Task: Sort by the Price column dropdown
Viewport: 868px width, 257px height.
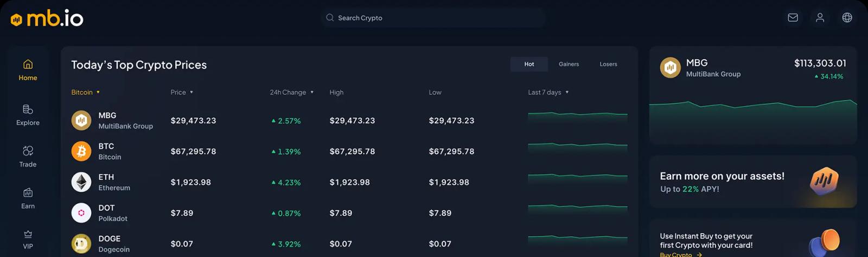Action: tap(182, 92)
